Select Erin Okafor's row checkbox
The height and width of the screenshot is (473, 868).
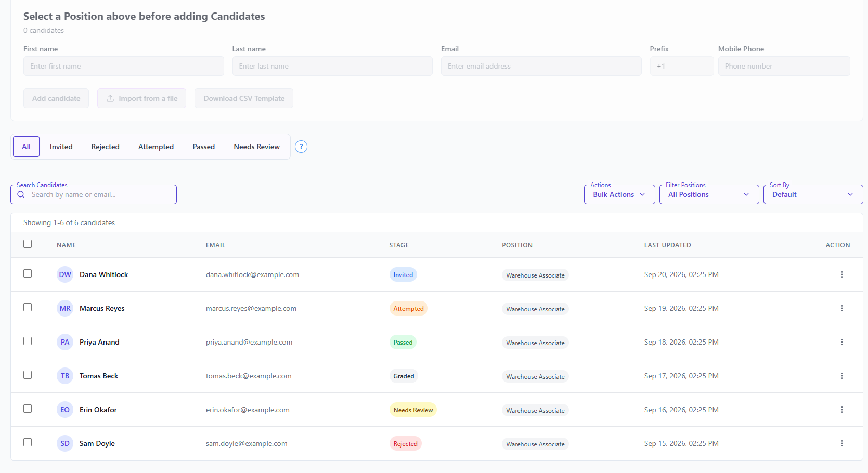(28, 409)
